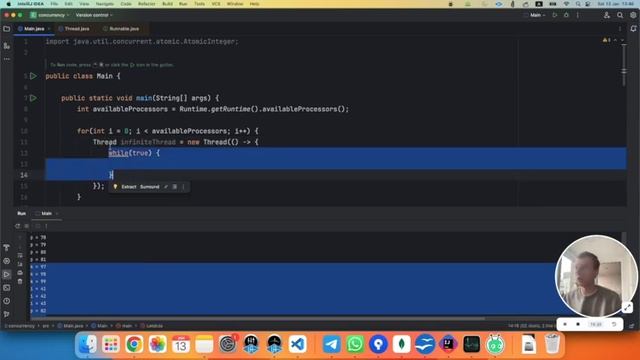This screenshot has width=640, height=360.
Task: Open the VCS menu
Action: 216,4
